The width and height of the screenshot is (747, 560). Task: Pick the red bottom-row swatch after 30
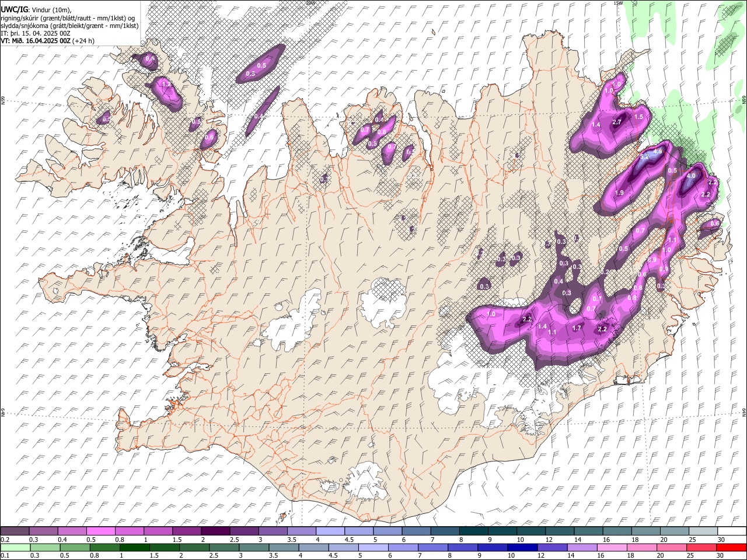(x=732, y=548)
